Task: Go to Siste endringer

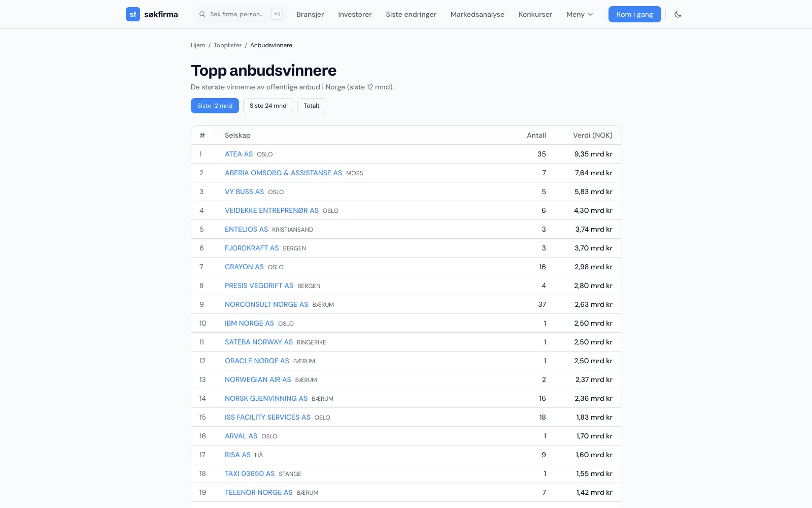Action: click(411, 14)
